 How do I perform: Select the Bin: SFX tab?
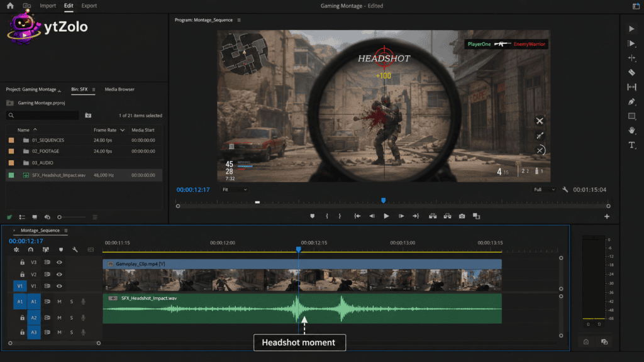click(x=79, y=89)
